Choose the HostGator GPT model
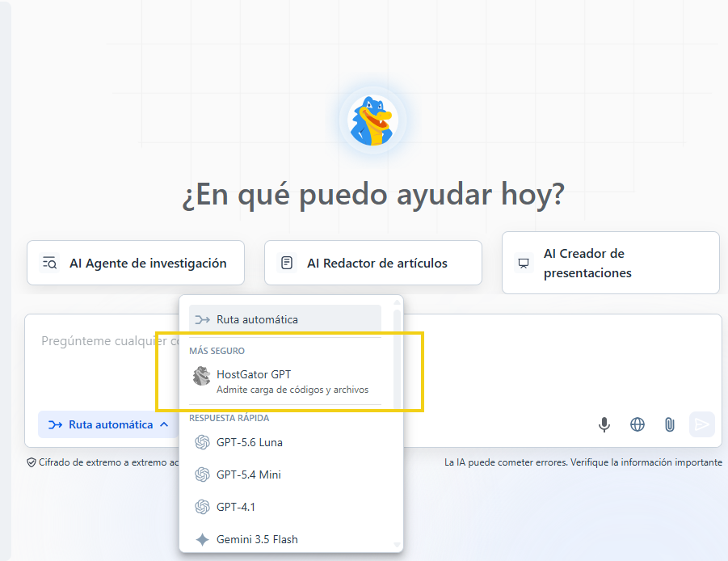The height and width of the screenshot is (561, 728). [285, 382]
